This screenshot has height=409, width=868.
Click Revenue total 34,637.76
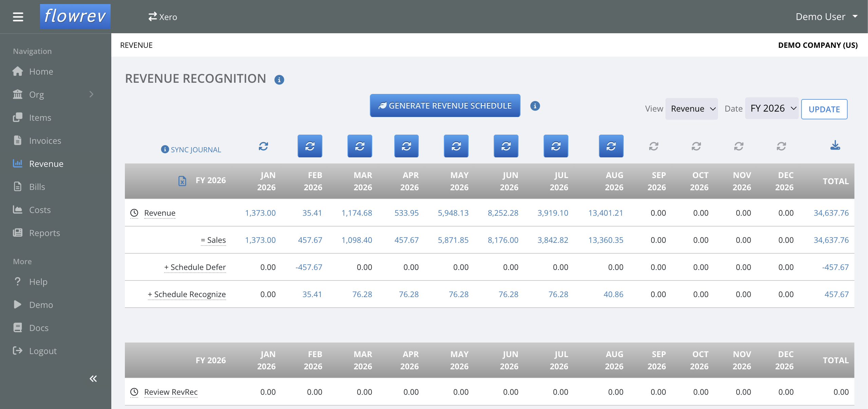(x=831, y=213)
